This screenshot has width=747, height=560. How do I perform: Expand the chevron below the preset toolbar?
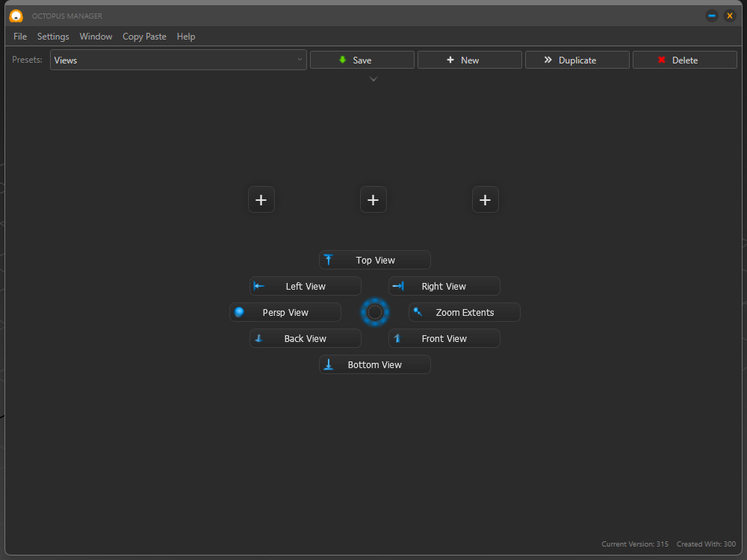373,79
